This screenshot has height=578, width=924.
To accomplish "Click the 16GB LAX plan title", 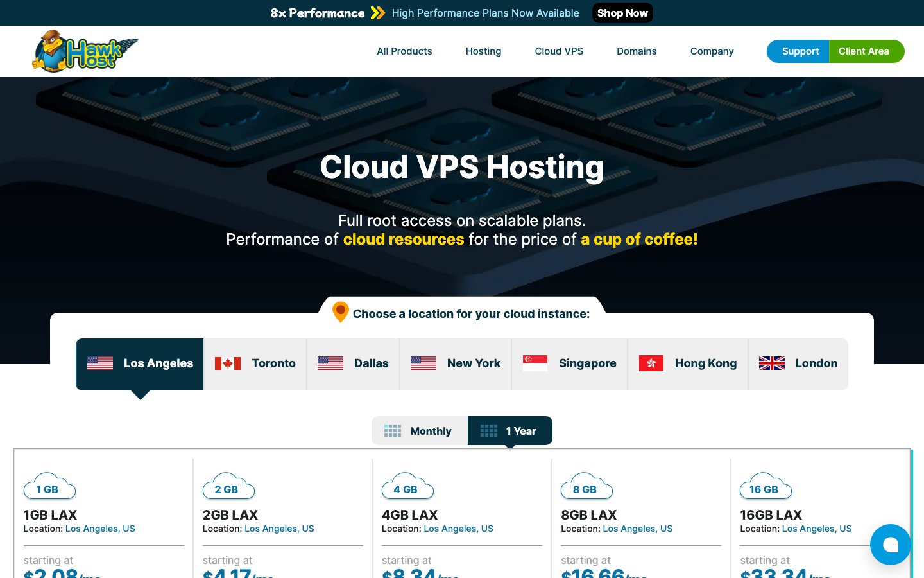I will [771, 515].
